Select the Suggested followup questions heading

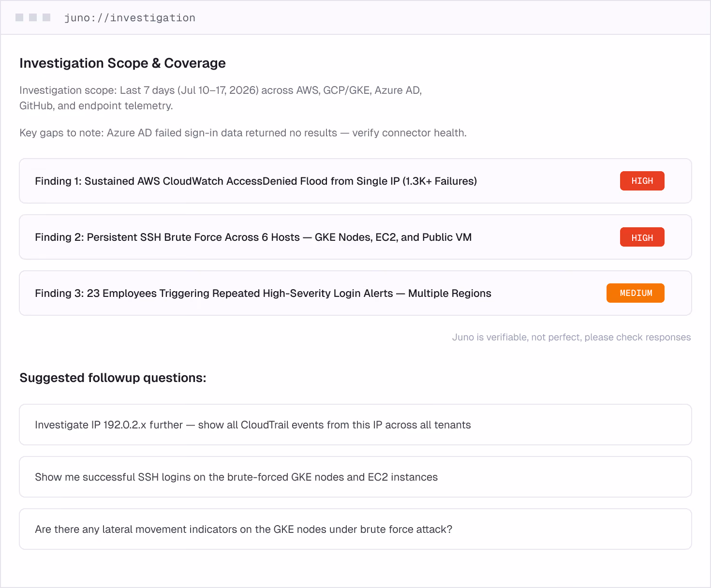[x=113, y=378]
